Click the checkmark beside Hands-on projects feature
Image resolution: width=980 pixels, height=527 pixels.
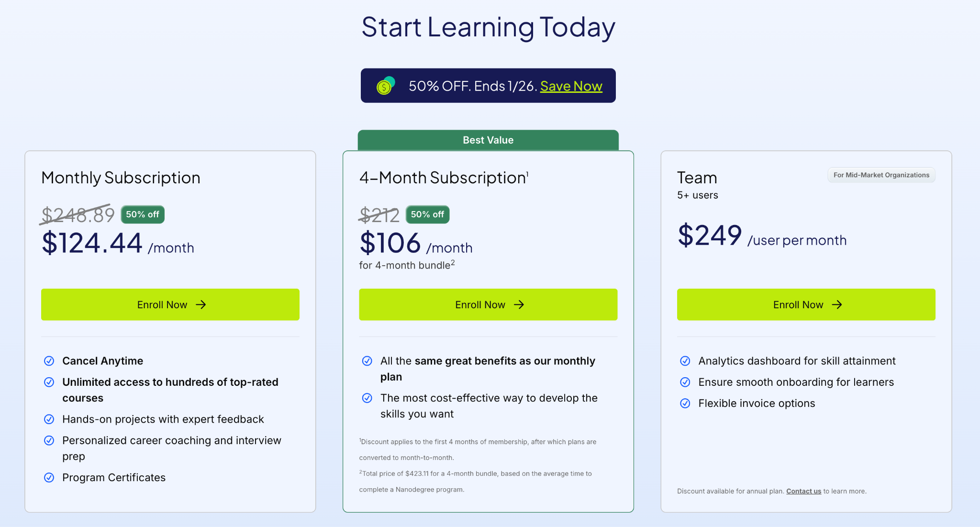tap(49, 419)
